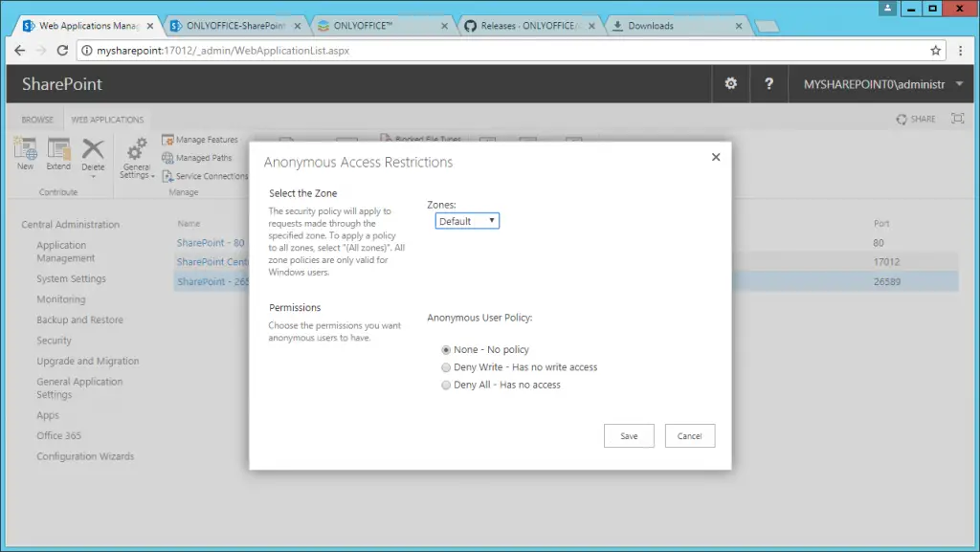
Task: Close the Anonymous Access Restrictions dialog
Action: pyautogui.click(x=716, y=157)
